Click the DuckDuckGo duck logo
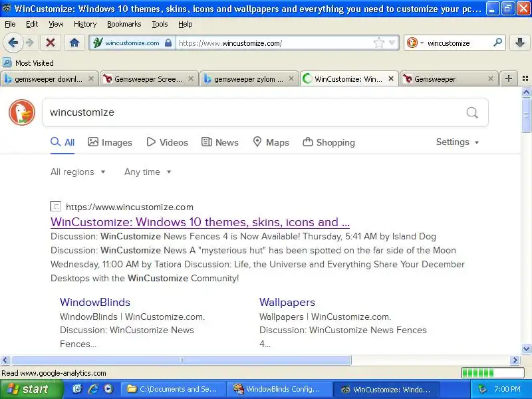This screenshot has width=532, height=399. pos(22,112)
